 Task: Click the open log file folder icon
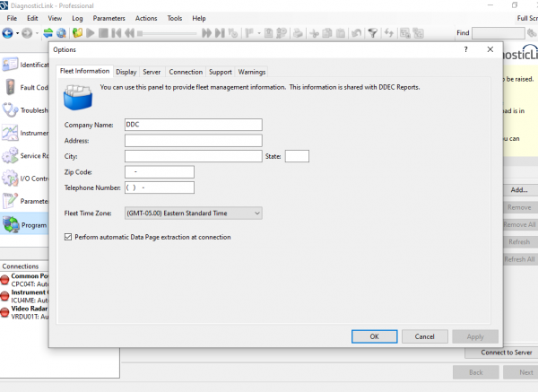(x=77, y=33)
